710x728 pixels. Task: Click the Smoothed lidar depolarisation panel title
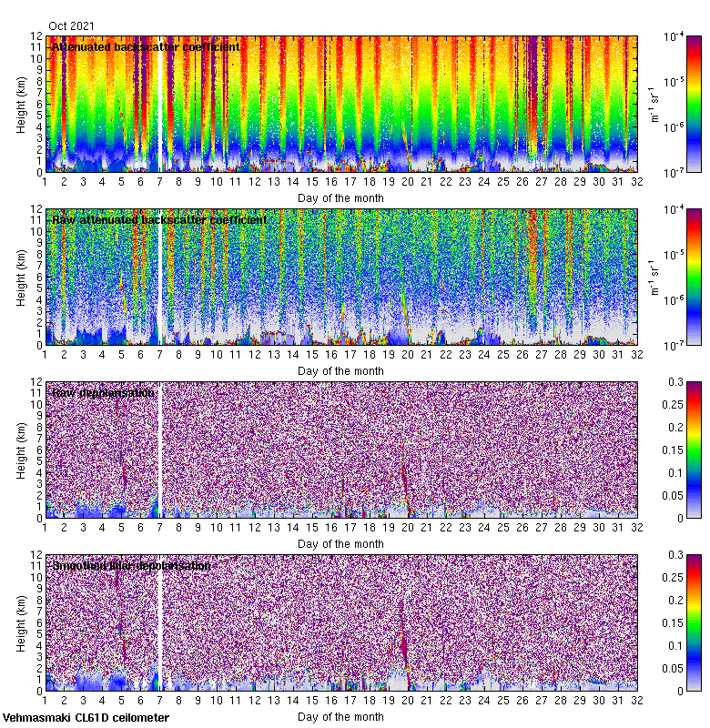[x=131, y=565]
